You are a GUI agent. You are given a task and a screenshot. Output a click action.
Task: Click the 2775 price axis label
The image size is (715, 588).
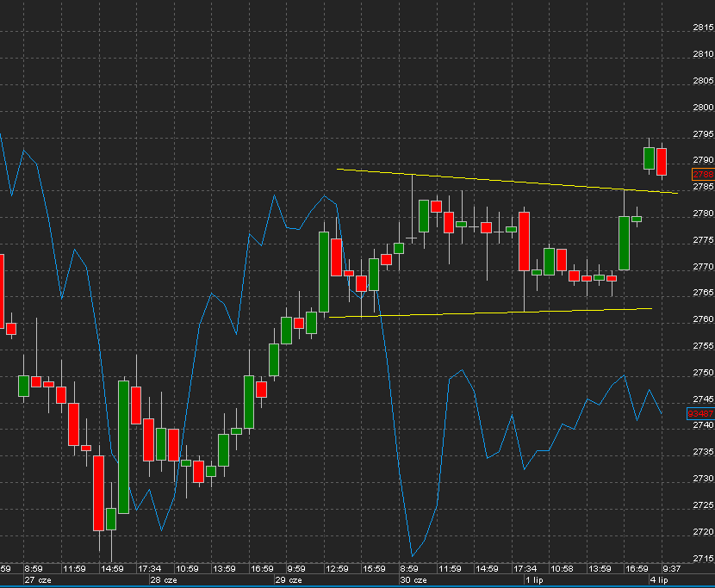[703, 239]
